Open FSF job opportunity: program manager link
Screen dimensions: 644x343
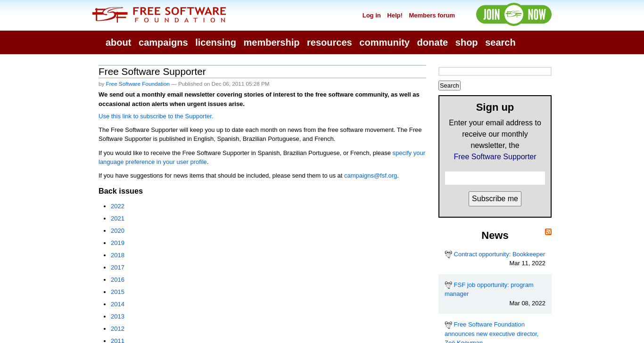point(489,289)
